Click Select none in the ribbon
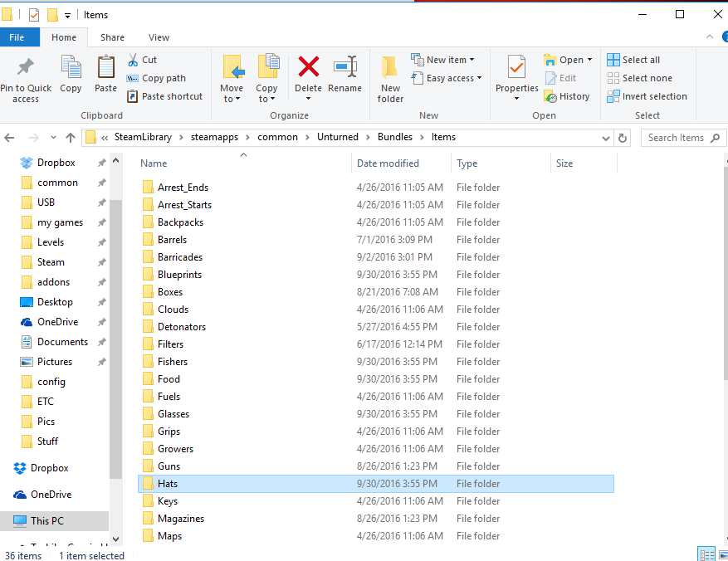Viewport: 728px width, 561px height. pos(640,78)
